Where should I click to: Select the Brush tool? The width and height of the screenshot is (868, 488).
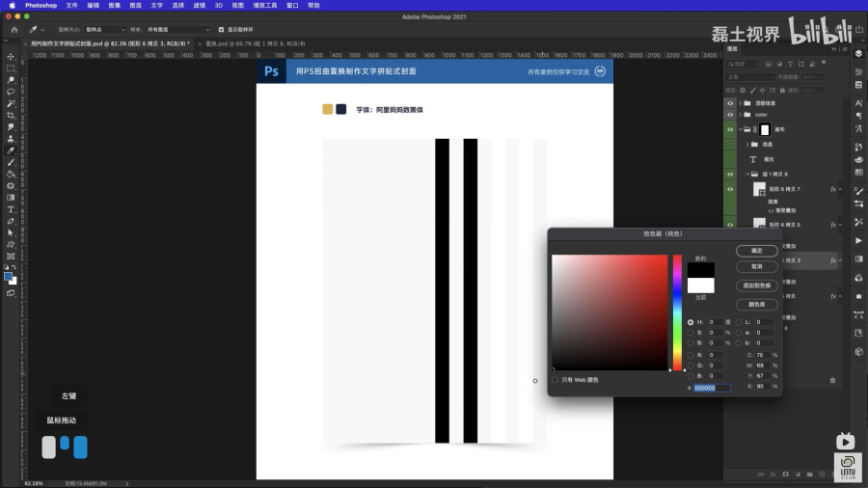11,162
